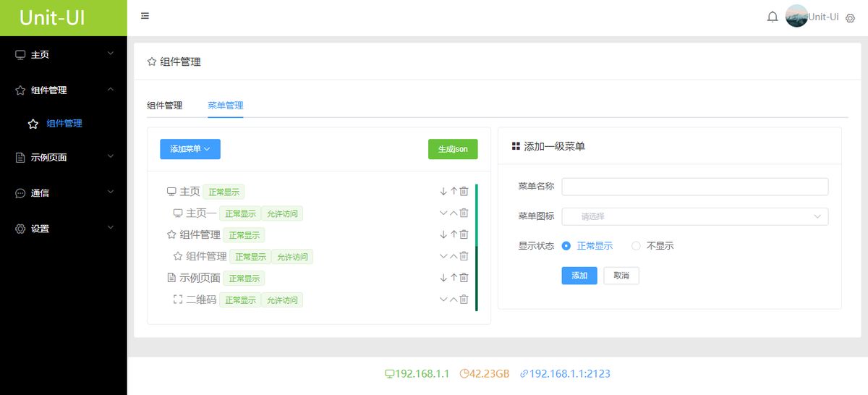Click 正常显示 tag on 示例页面 row

point(244,278)
